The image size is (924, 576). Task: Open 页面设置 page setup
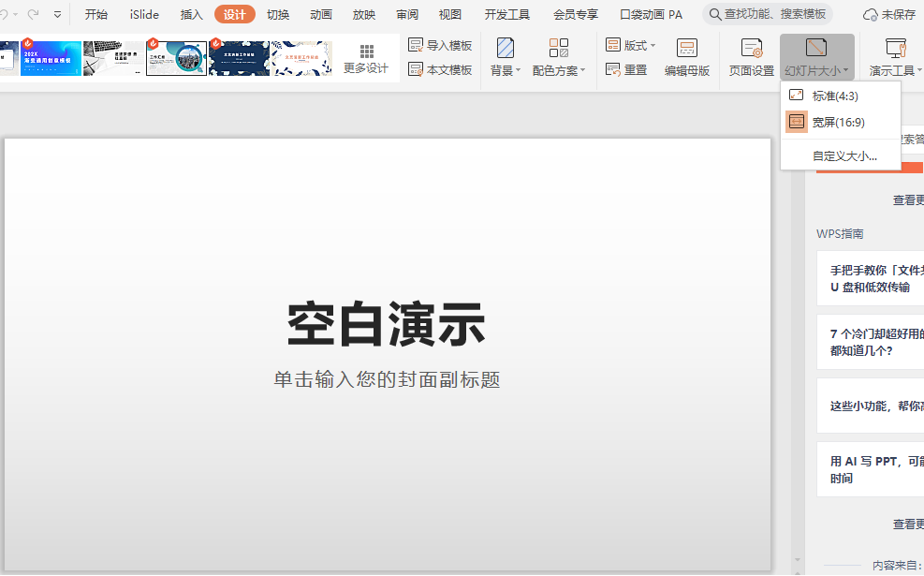coord(752,57)
